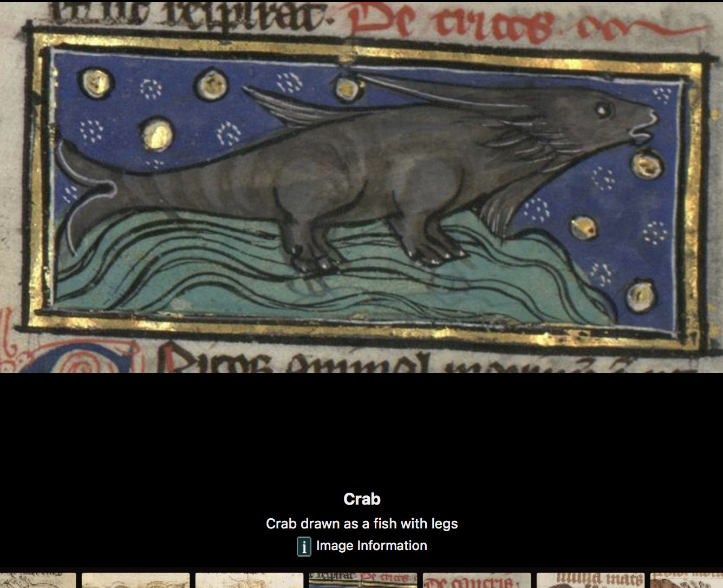Click the Image Information 'i' icon
This screenshot has height=588, width=723.
[304, 546]
